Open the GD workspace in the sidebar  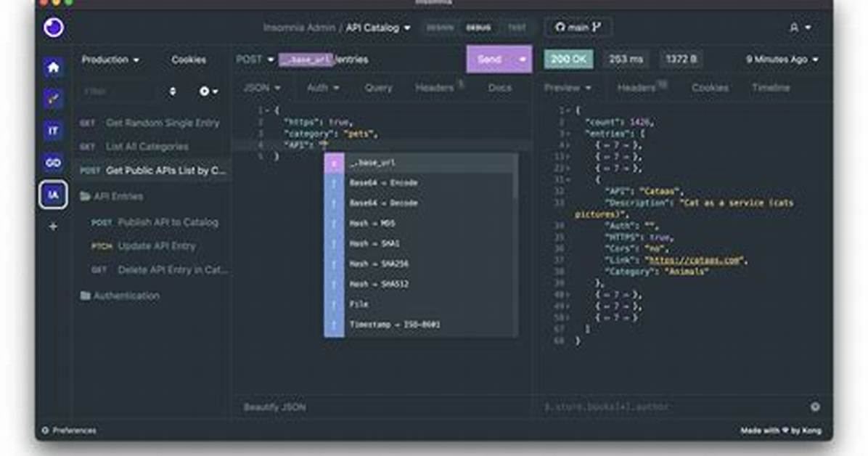pos(53,163)
